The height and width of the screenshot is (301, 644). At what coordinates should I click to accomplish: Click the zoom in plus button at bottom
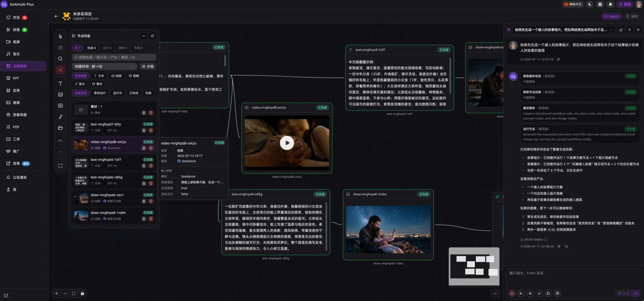[x=56, y=293]
